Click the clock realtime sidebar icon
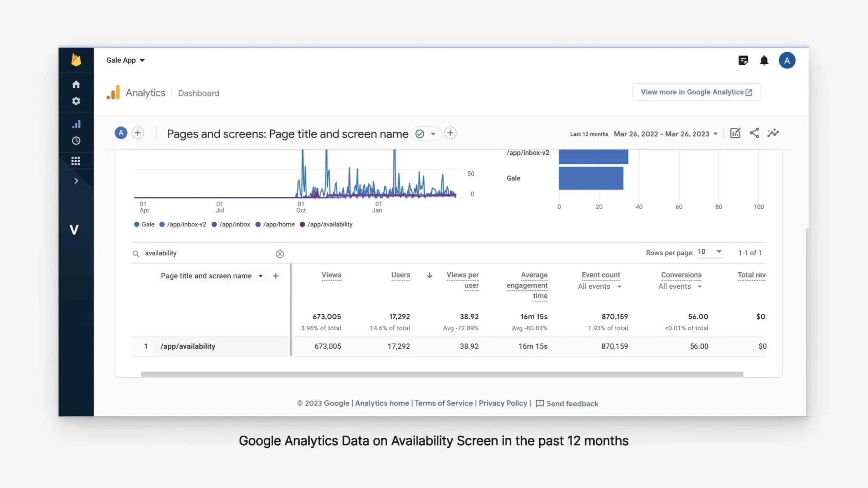The width and height of the screenshot is (868, 488). pos(76,141)
